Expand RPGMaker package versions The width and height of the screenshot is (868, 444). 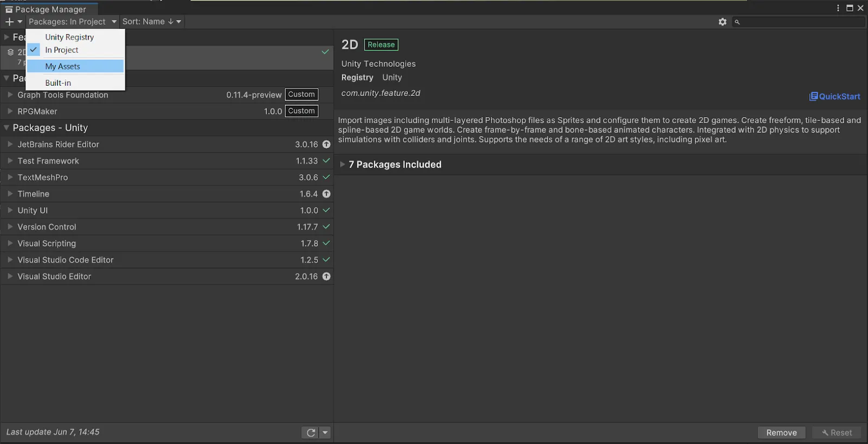click(x=10, y=111)
